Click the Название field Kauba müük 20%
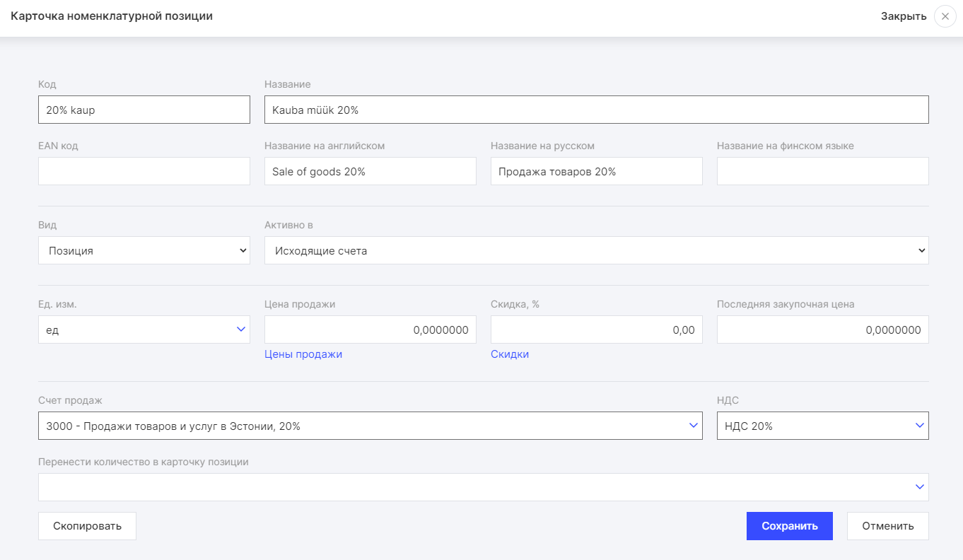The image size is (963, 560). coord(596,110)
